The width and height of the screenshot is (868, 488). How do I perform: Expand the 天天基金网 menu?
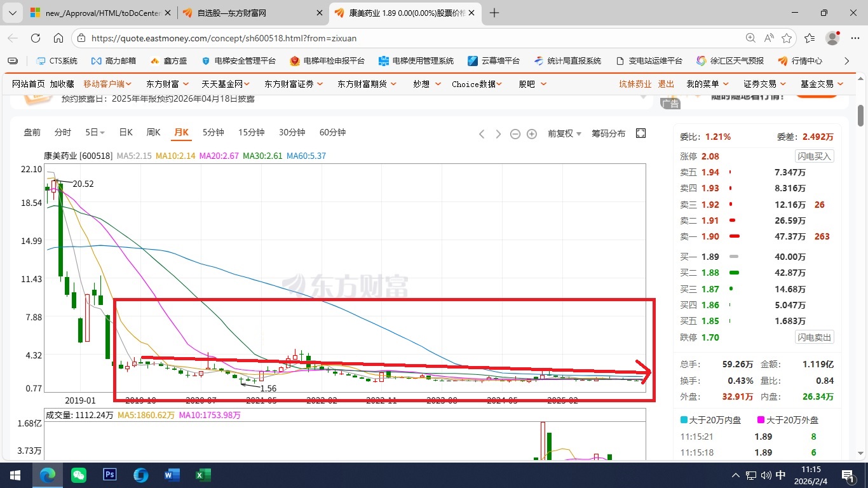[226, 84]
